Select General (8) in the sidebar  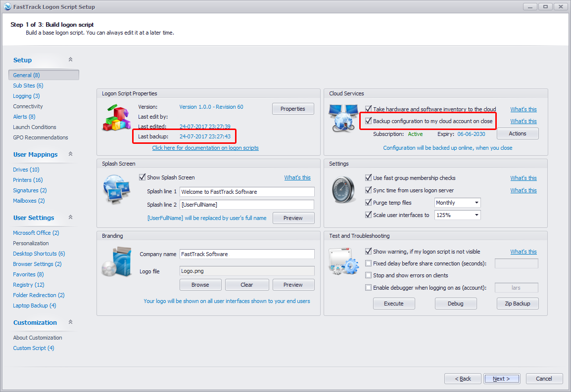[x=44, y=75]
